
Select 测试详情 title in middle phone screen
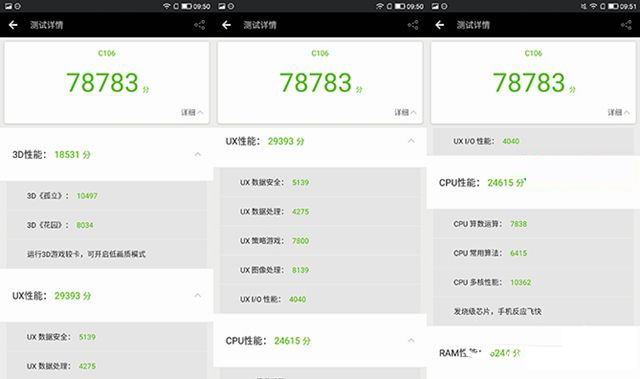pyautogui.click(x=260, y=25)
